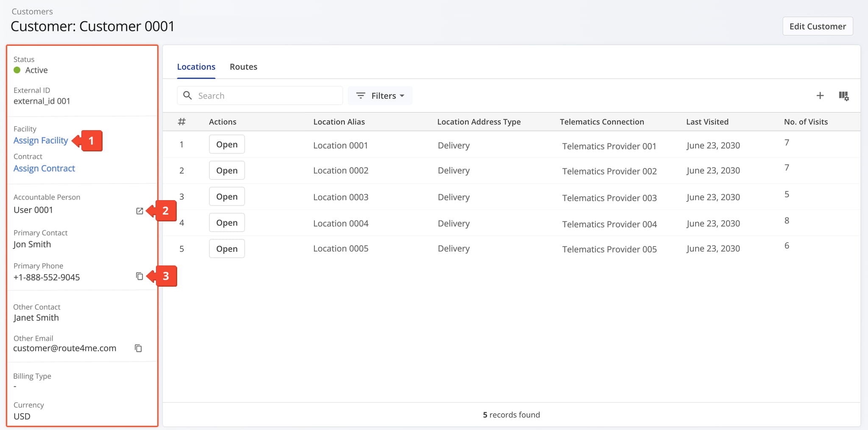Switch to the Routes tab
The image size is (868, 430).
[x=243, y=67]
